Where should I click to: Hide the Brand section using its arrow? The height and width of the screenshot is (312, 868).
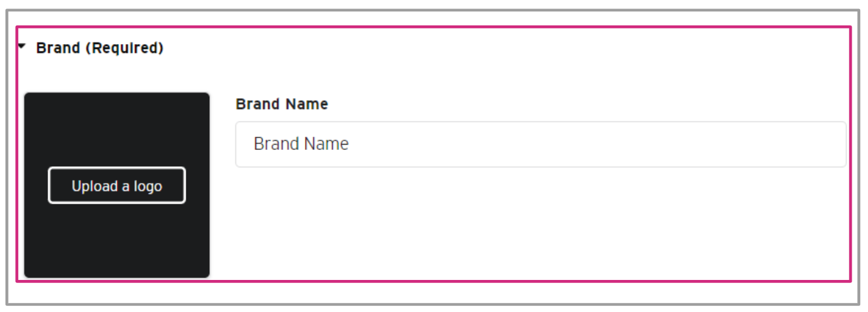[22, 47]
